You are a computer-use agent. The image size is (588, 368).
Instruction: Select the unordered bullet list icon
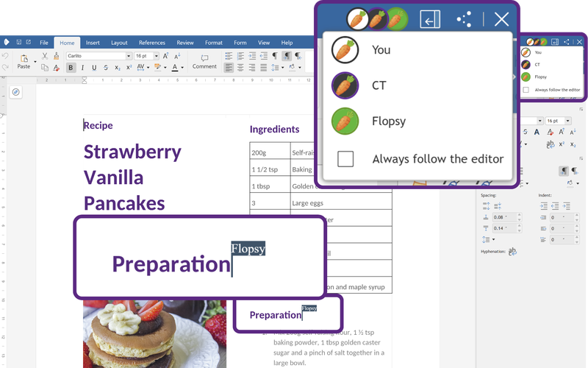[x=229, y=56]
